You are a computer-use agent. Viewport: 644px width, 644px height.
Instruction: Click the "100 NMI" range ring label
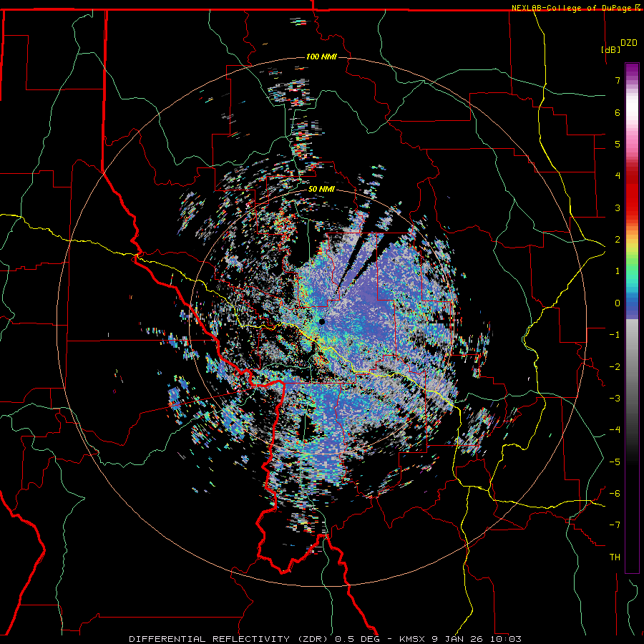pyautogui.click(x=321, y=57)
